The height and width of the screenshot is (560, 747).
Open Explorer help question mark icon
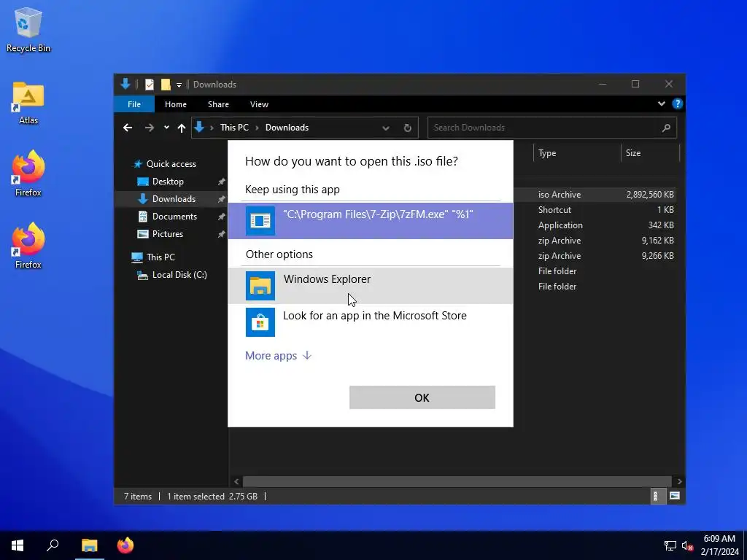coord(677,104)
